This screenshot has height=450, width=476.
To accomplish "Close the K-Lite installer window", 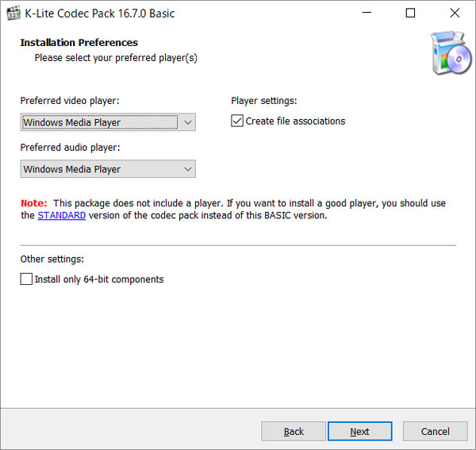I will point(455,13).
